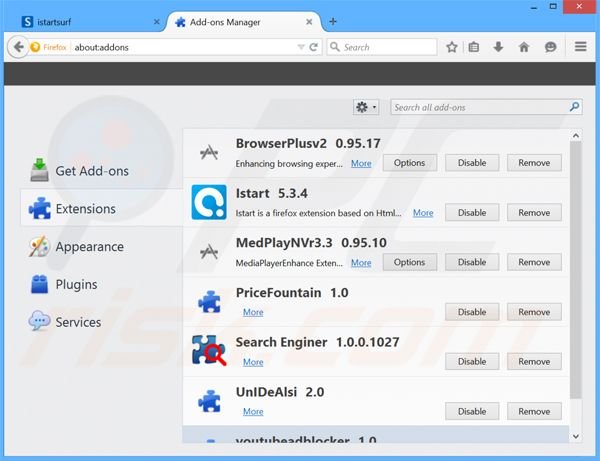Remove the UnIDeAlsi extension
This screenshot has width=600, height=461.
click(x=534, y=411)
